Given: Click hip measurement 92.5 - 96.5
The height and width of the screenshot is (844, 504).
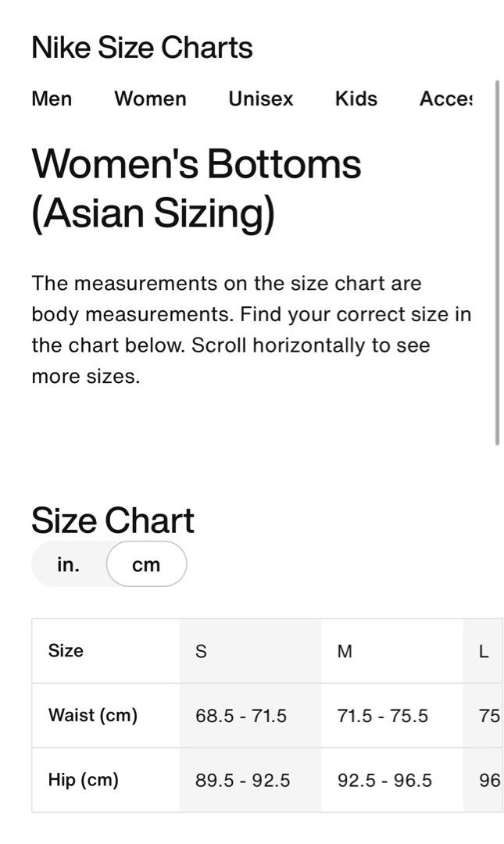Looking at the screenshot, I should pyautogui.click(x=384, y=781).
